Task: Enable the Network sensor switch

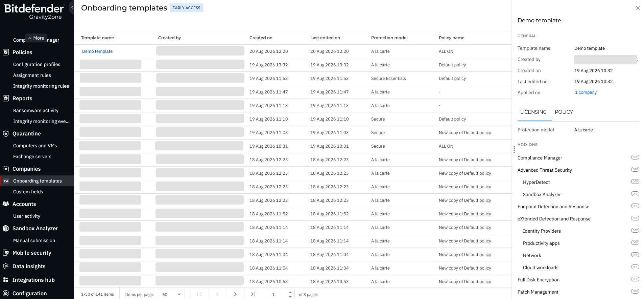Action: coord(635,255)
